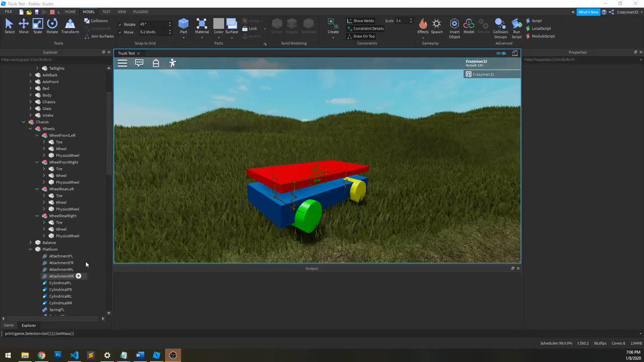Click Crazyman32 in the player list
Screen dimensions: 644x362
pyautogui.click(x=492, y=75)
